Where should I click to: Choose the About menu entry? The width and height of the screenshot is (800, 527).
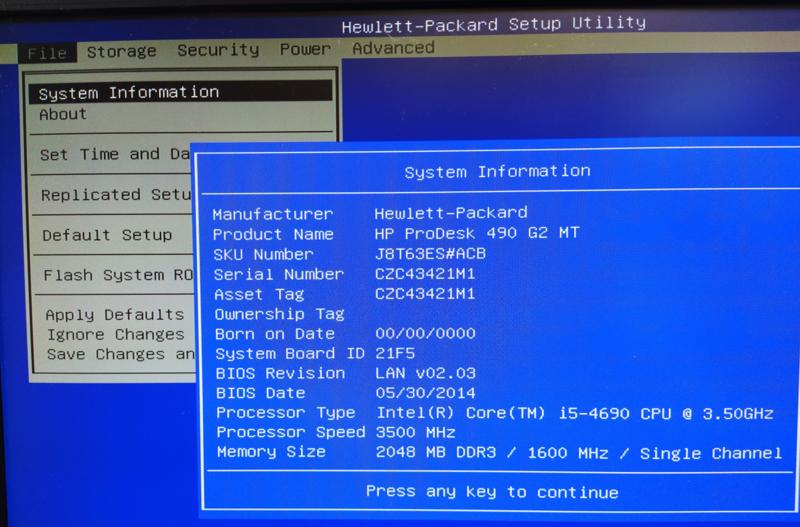[63, 114]
